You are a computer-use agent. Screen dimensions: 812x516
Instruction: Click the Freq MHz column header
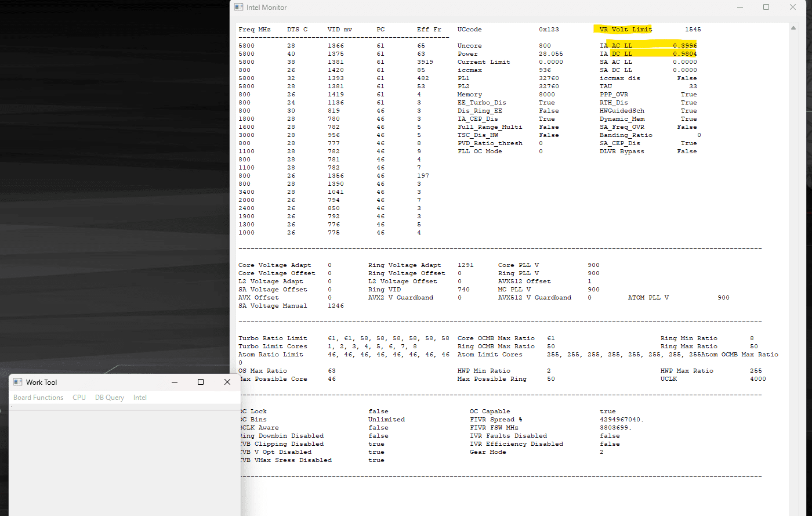click(x=255, y=29)
